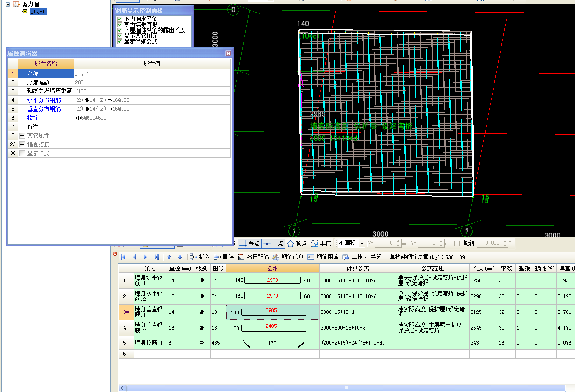Toggle 坐标 coordinate snap

[x=321, y=243]
